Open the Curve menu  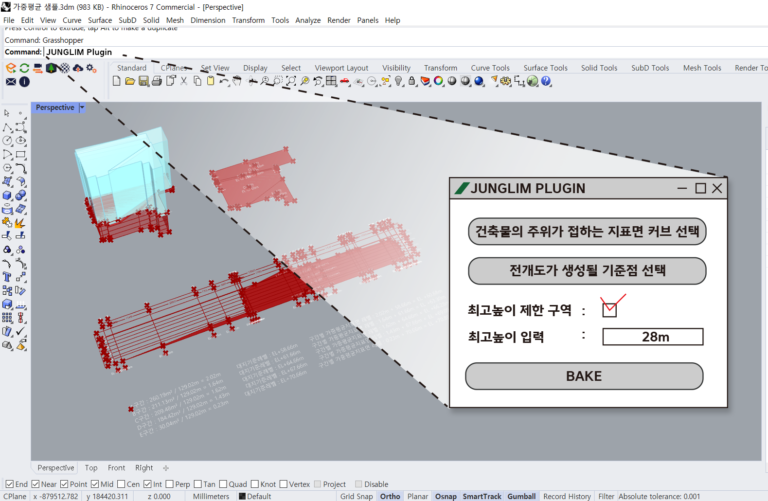point(72,20)
